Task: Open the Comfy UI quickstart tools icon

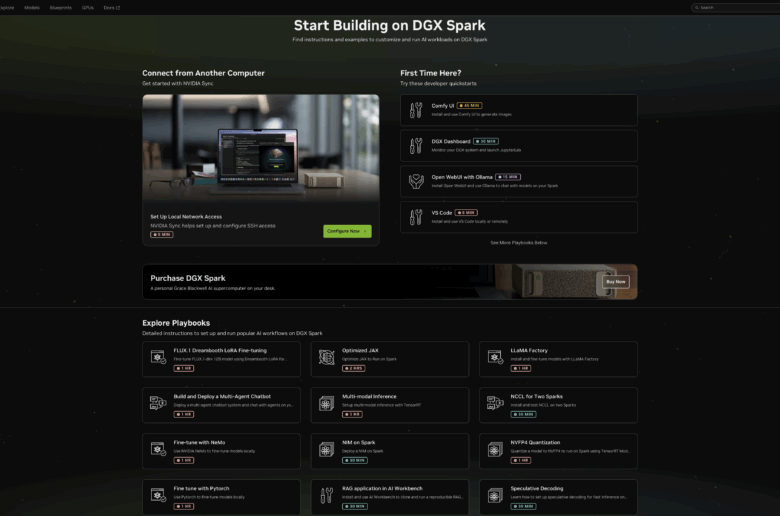Action: click(x=416, y=110)
